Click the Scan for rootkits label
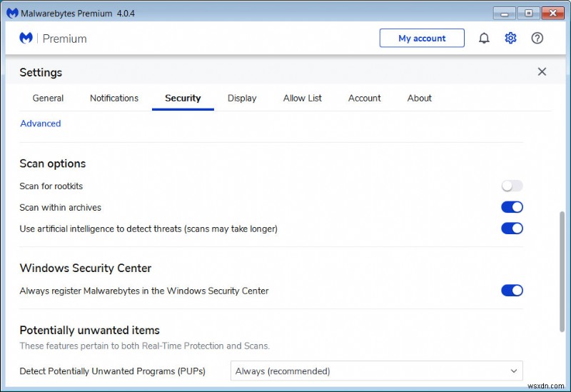571x392 pixels. 51,186
